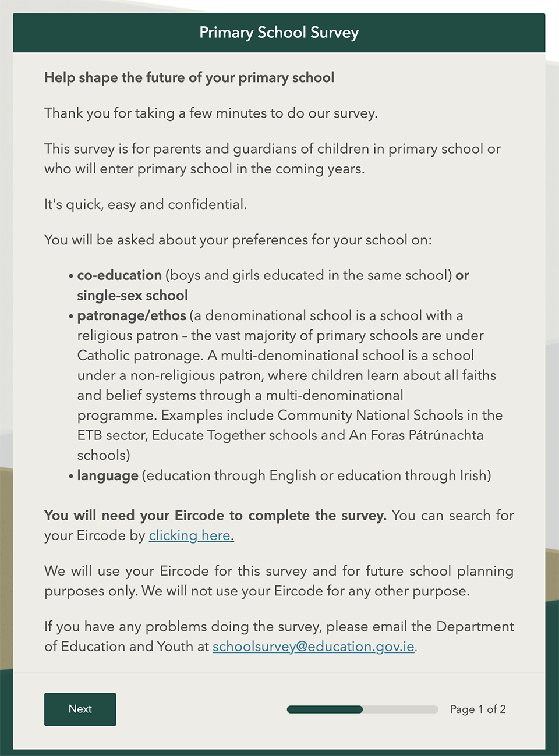Image resolution: width=559 pixels, height=756 pixels.
Task: Click the "Page 1 of 2" indicator
Action: [477, 709]
